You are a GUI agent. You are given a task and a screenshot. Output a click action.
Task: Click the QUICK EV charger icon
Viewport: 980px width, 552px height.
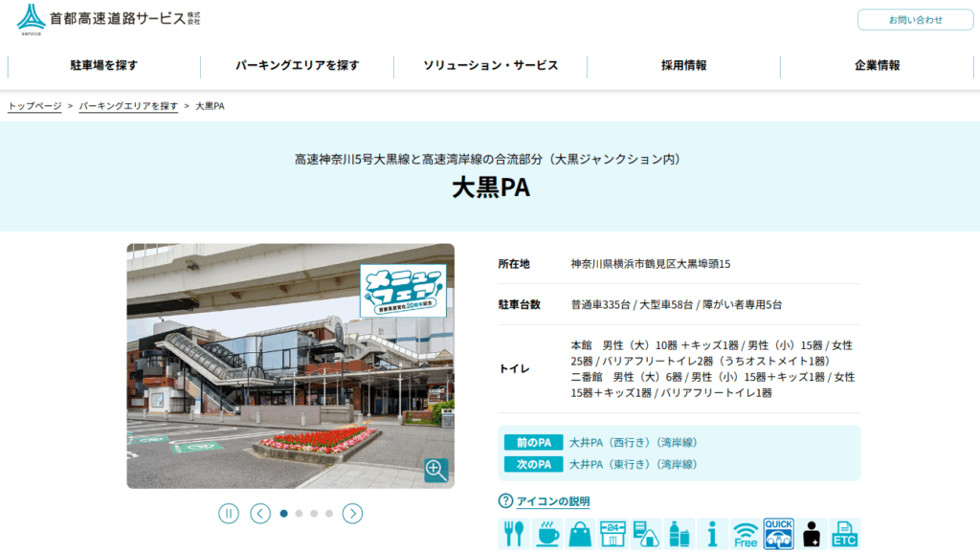778,534
